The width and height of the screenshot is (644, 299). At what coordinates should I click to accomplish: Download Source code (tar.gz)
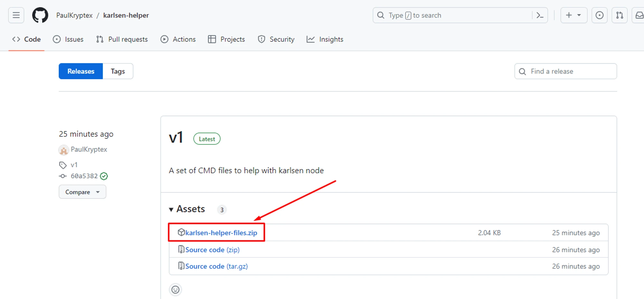pos(216,266)
